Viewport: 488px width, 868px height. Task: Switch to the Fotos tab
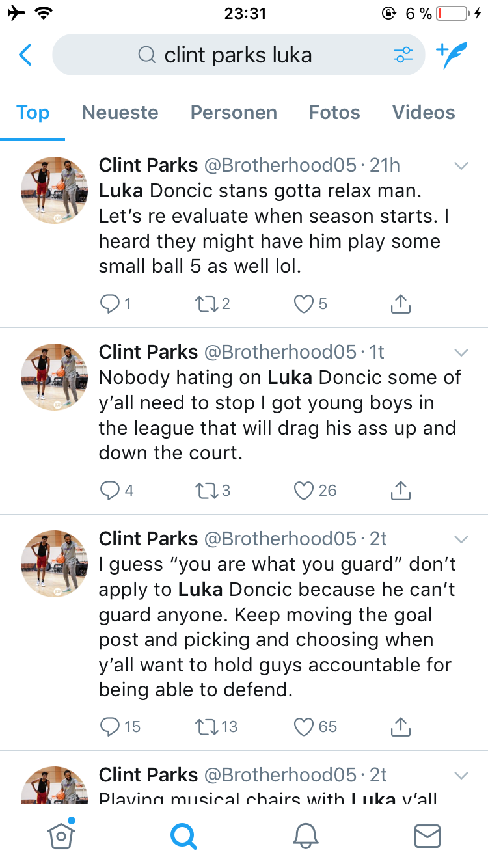click(x=334, y=113)
